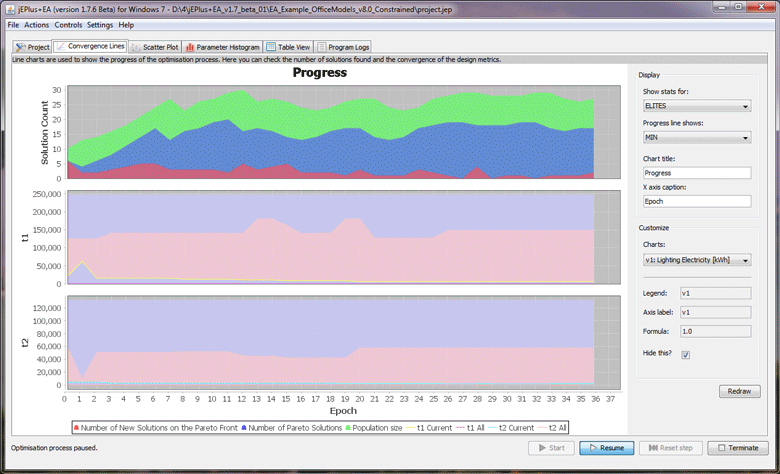Click the Epoch axis caption under chart
This screenshot has width=780, height=474.
tap(343, 411)
